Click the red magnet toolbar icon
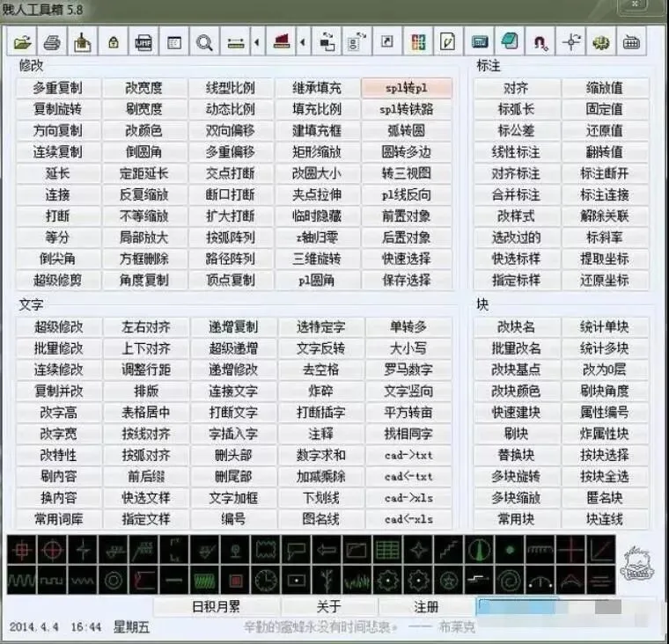The width and height of the screenshot is (669, 644). click(x=540, y=42)
